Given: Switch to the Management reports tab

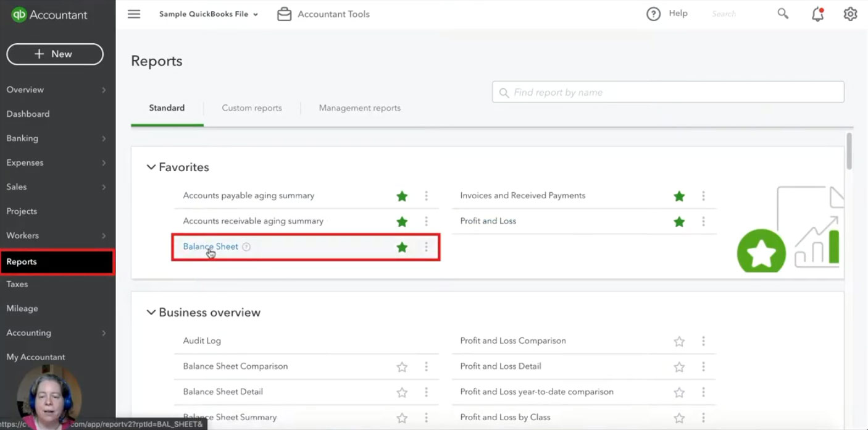Looking at the screenshot, I should point(360,107).
